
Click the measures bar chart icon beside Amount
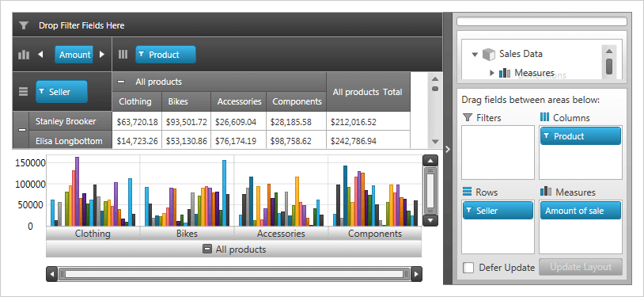tap(24, 55)
